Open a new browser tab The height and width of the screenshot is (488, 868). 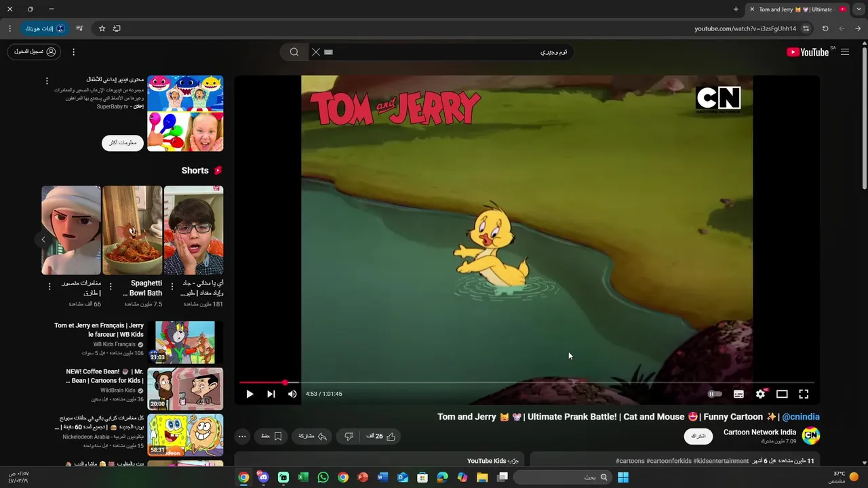pos(736,9)
